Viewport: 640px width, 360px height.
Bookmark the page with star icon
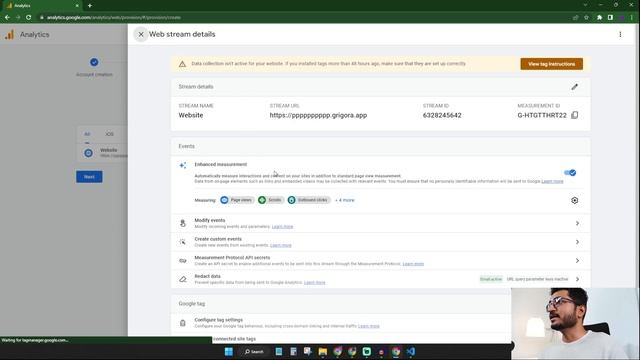[x=587, y=18]
